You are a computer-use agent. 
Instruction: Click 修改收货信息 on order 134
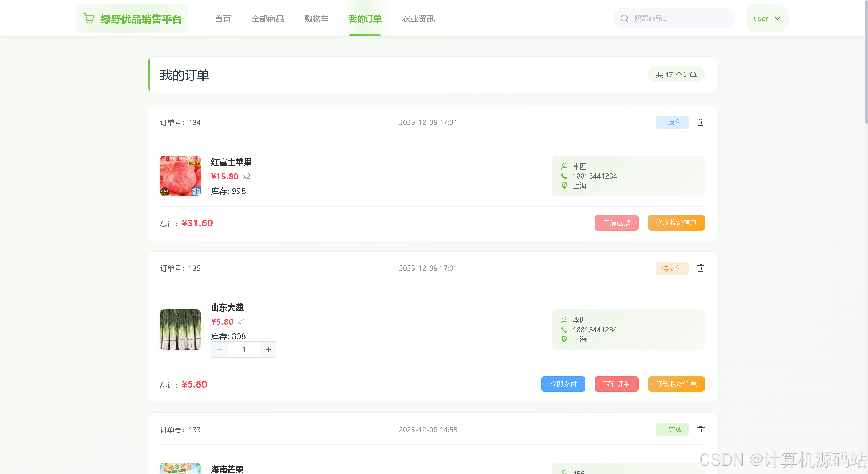(676, 223)
